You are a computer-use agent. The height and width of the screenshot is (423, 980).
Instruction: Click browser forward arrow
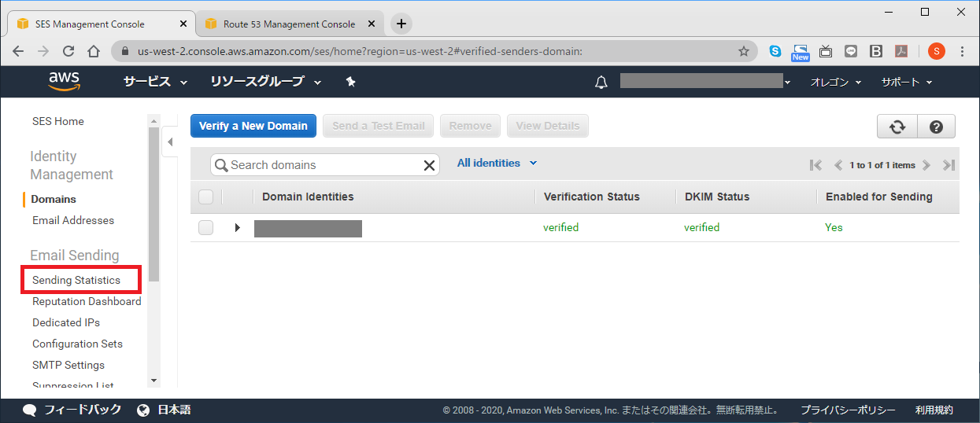coord(43,51)
